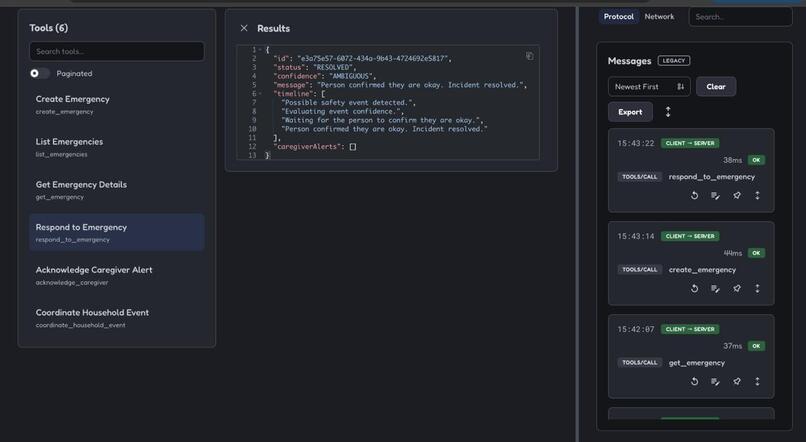806x442 pixels.
Task: Click the "confidence": "AMBIGUOUS" line
Action: [324, 76]
